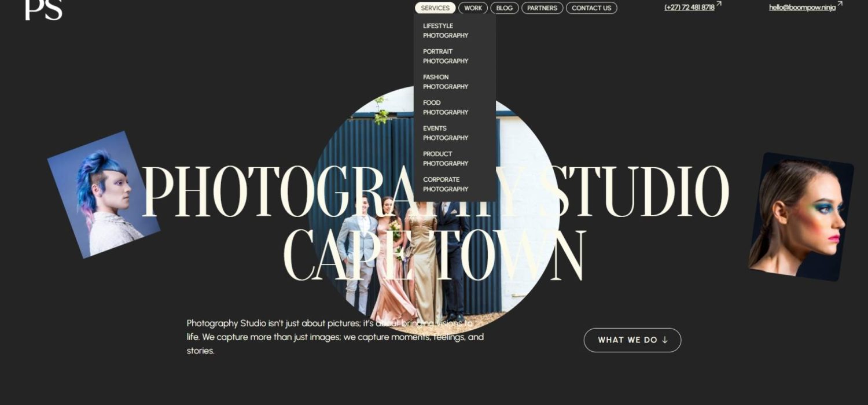
Task: Open the Blog page
Action: [505, 8]
